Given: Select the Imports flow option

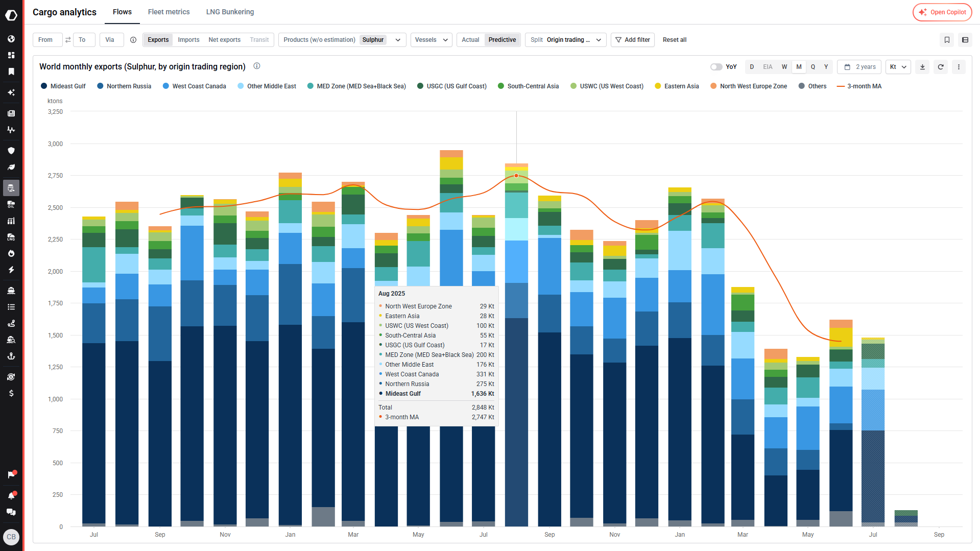Looking at the screenshot, I should 188,40.
